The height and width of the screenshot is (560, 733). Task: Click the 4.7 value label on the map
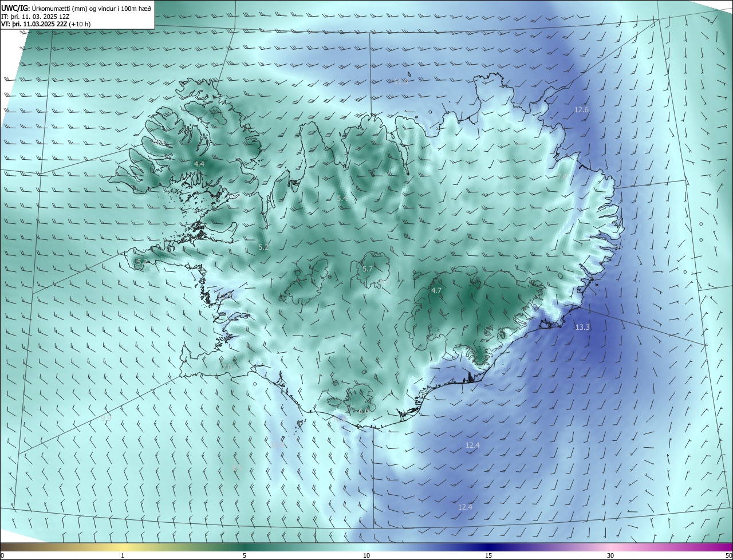(x=436, y=291)
